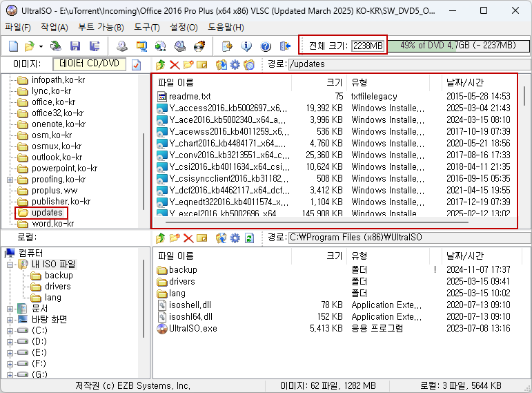Click the /updates image path field
This screenshot has width=532, height=393.
tap(409, 64)
